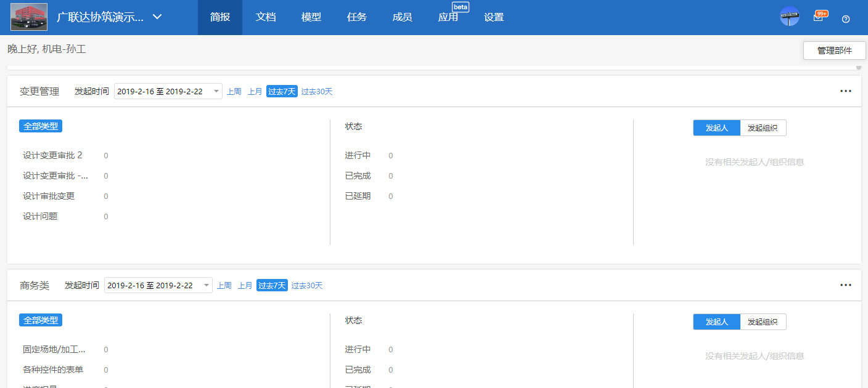
Task: Open the ellipsis menu for 商务类 section
Action: coord(845,285)
